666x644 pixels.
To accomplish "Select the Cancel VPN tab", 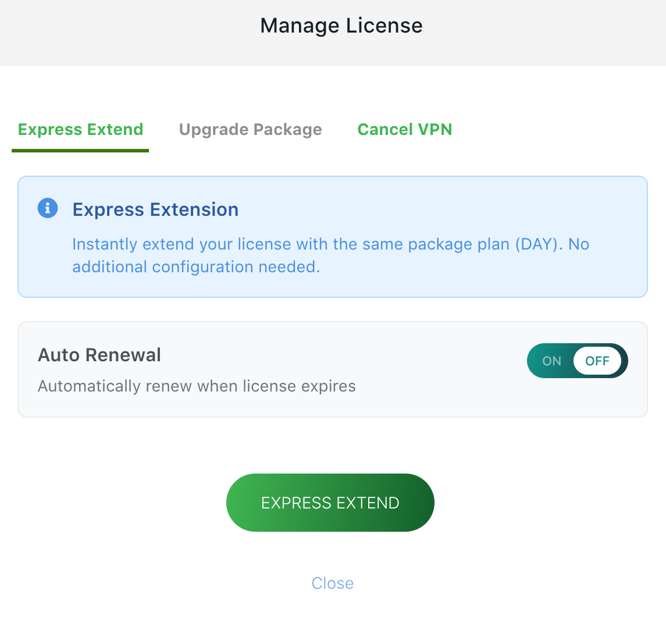I will click(x=405, y=129).
